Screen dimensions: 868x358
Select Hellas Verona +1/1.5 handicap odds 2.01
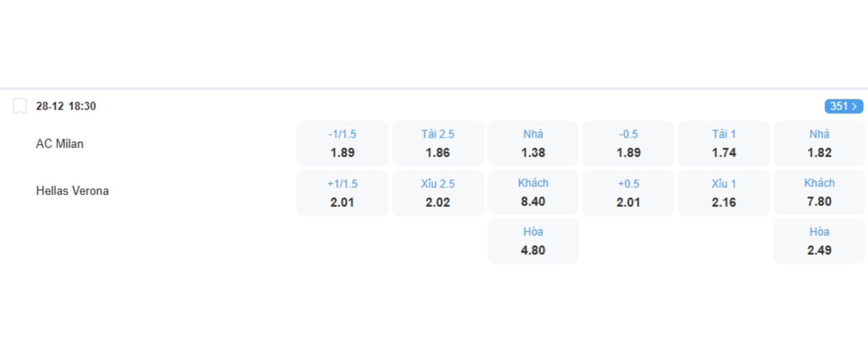coord(342,193)
